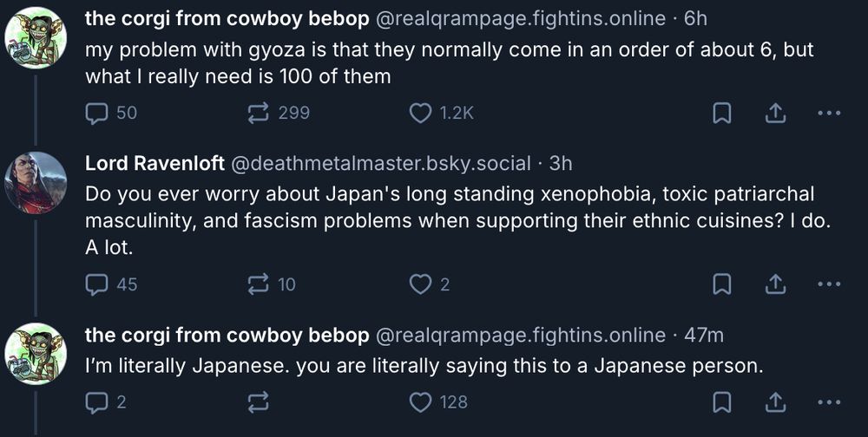Reply to the gyoza post

click(97, 113)
